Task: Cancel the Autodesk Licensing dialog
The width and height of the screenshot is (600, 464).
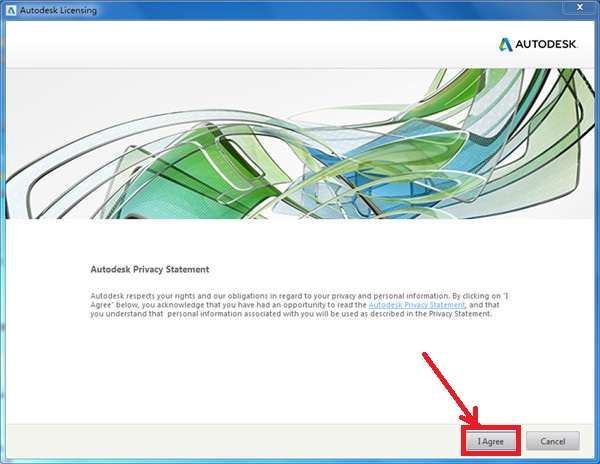Action: (x=553, y=441)
